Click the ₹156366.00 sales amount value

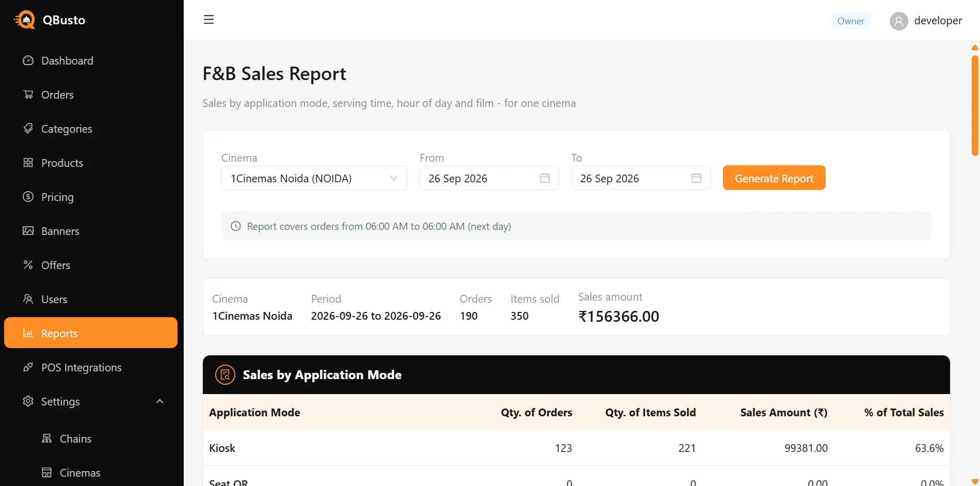[x=619, y=316]
